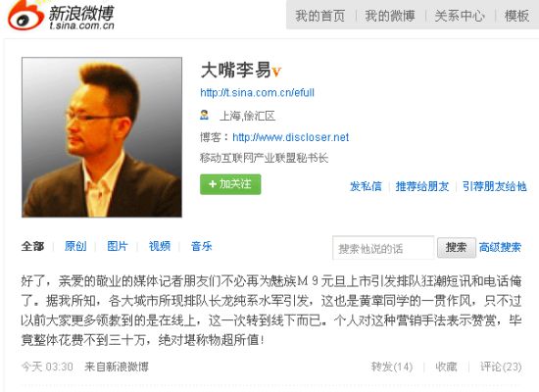Click the green 加关注 follow button
The width and height of the screenshot is (539, 392).
(230, 184)
